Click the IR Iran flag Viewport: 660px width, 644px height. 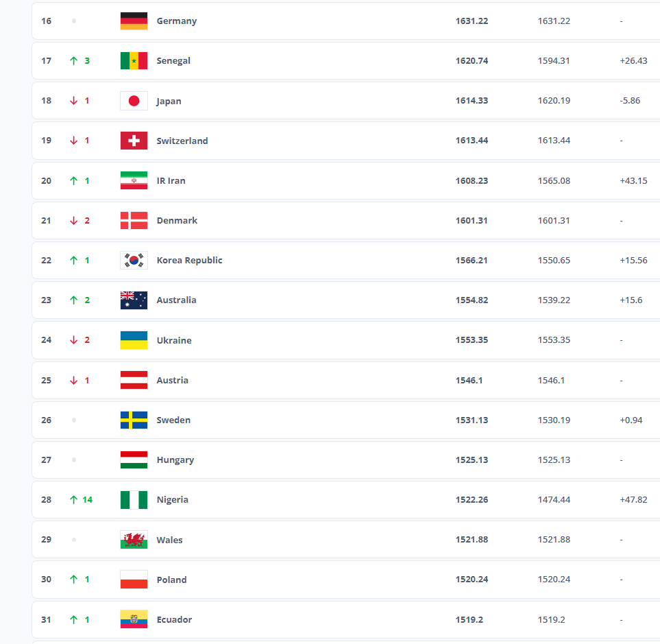coord(134,180)
